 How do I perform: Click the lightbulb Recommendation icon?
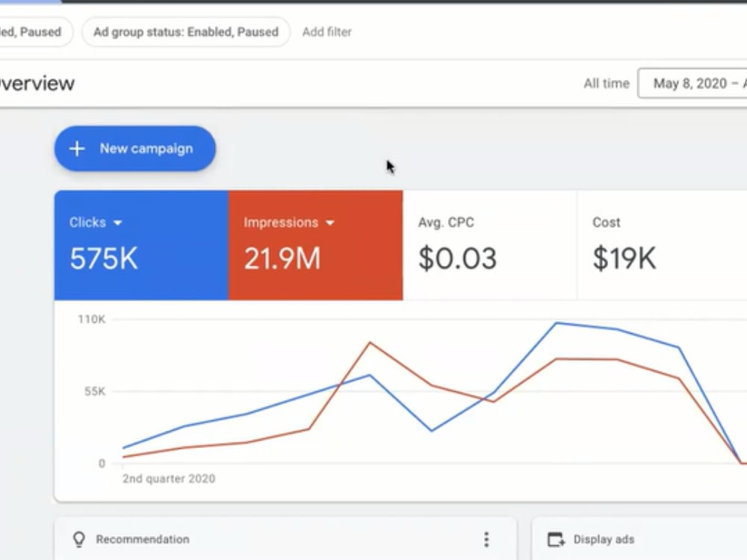pos(78,539)
